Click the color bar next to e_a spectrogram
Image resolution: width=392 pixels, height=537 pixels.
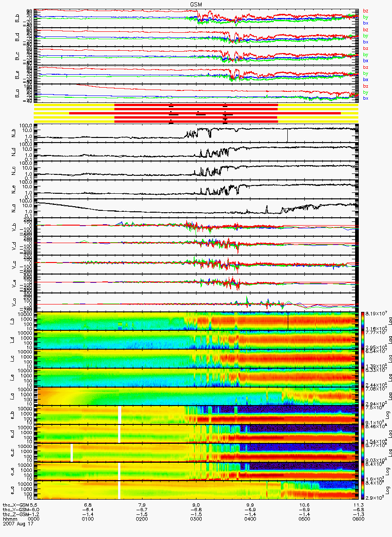(x=362, y=490)
